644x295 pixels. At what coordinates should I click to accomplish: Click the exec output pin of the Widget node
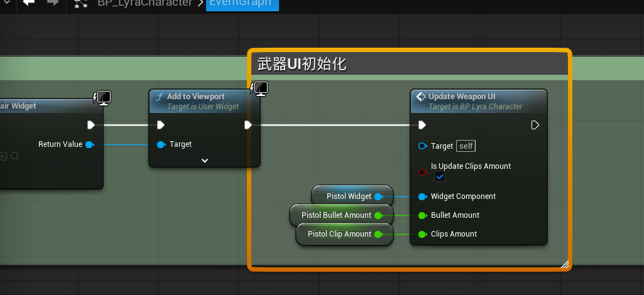coord(91,125)
